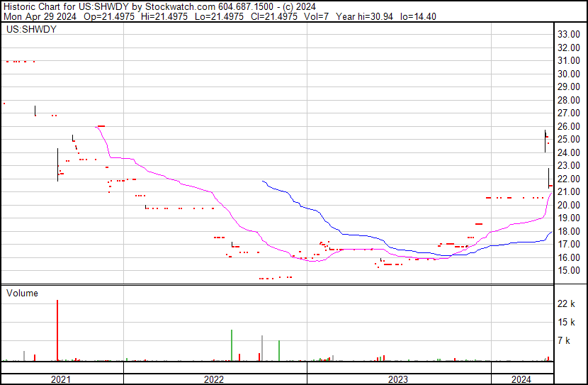
Task: Click the 33.00 price axis label
Action: (569, 35)
